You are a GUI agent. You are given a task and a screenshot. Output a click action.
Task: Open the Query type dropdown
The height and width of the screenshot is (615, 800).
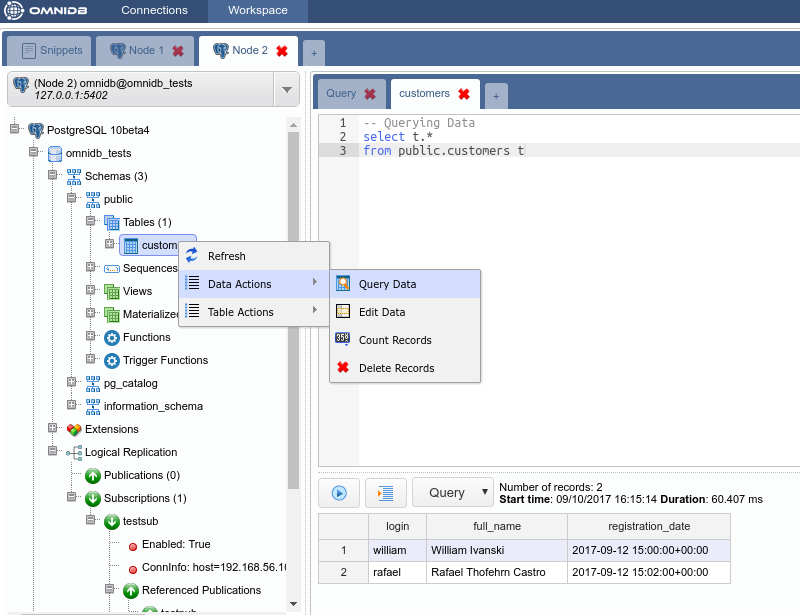pyautogui.click(x=453, y=492)
